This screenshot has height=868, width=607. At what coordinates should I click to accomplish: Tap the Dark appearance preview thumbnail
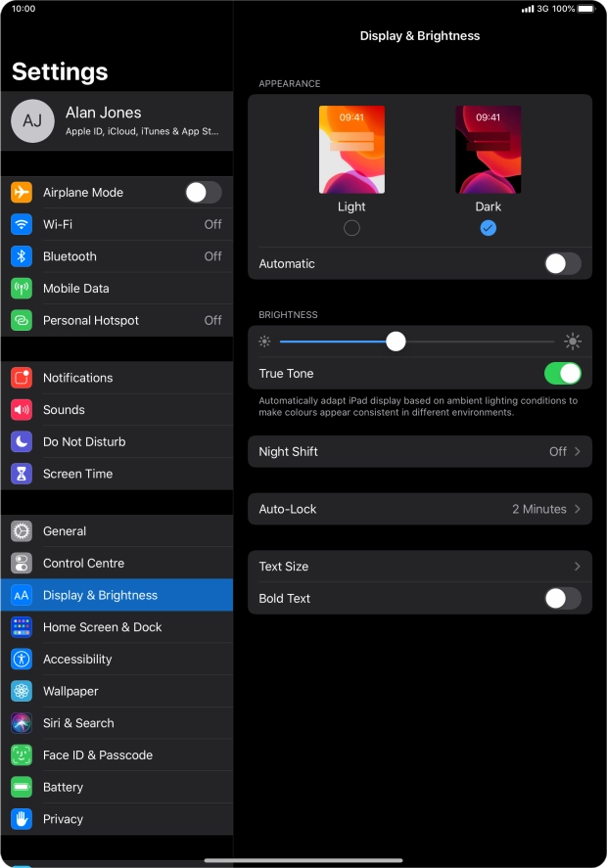[488, 150]
